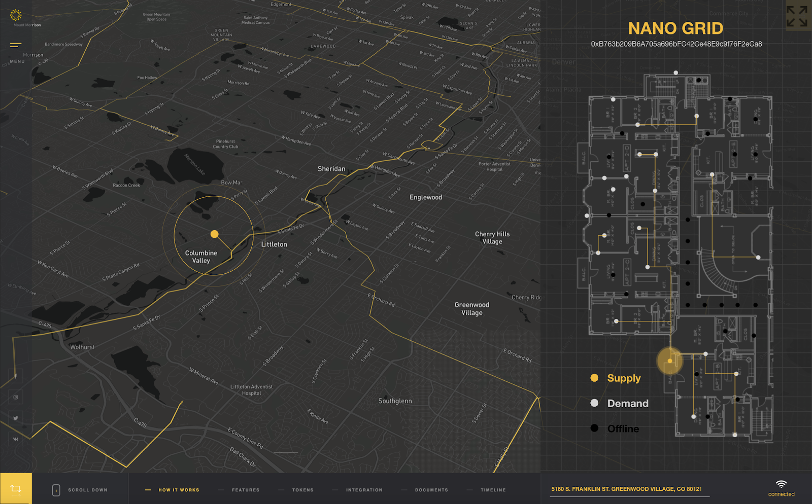Viewport: 812px width, 504px height.
Task: Click the highlighted yellow supply node on floor plan
Action: pyautogui.click(x=670, y=361)
